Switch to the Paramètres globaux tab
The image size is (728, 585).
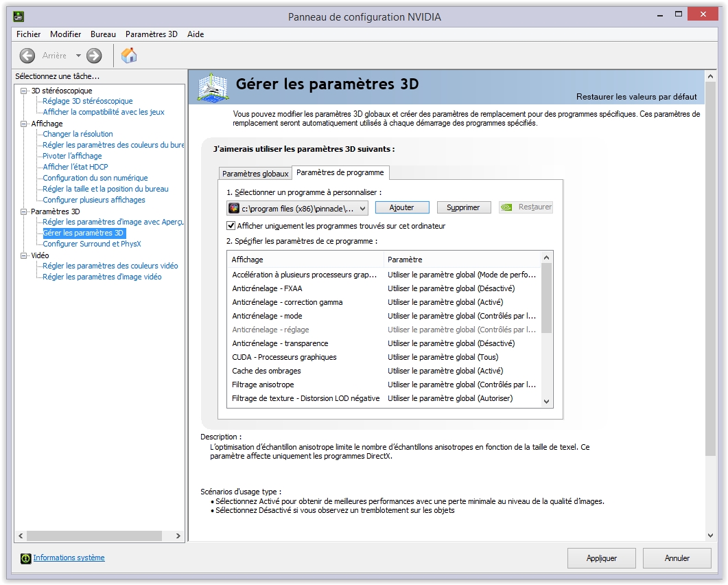click(x=255, y=173)
